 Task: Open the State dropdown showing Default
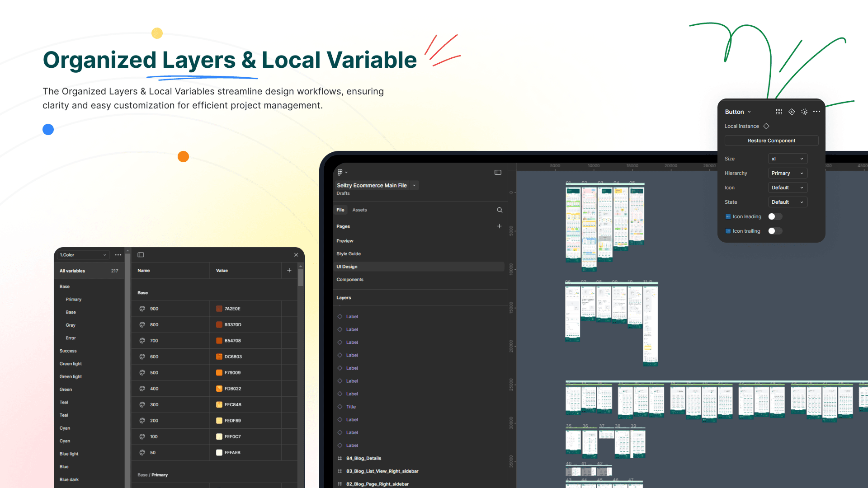point(787,202)
